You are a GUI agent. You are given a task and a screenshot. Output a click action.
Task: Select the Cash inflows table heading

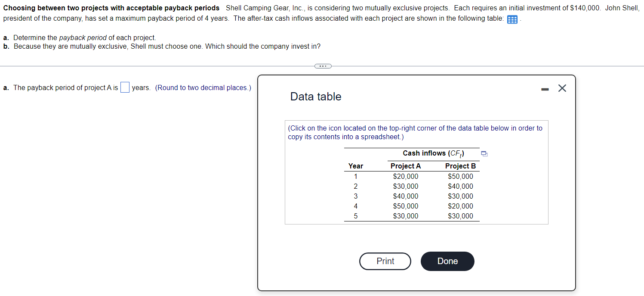click(x=433, y=153)
